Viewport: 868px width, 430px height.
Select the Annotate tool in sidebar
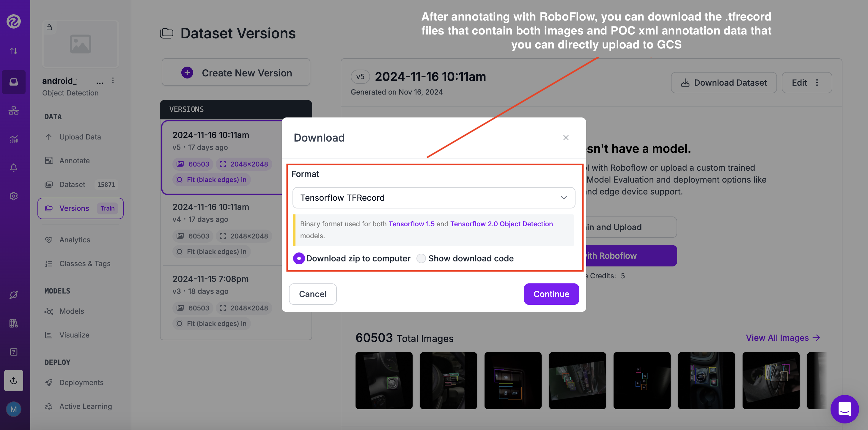74,160
